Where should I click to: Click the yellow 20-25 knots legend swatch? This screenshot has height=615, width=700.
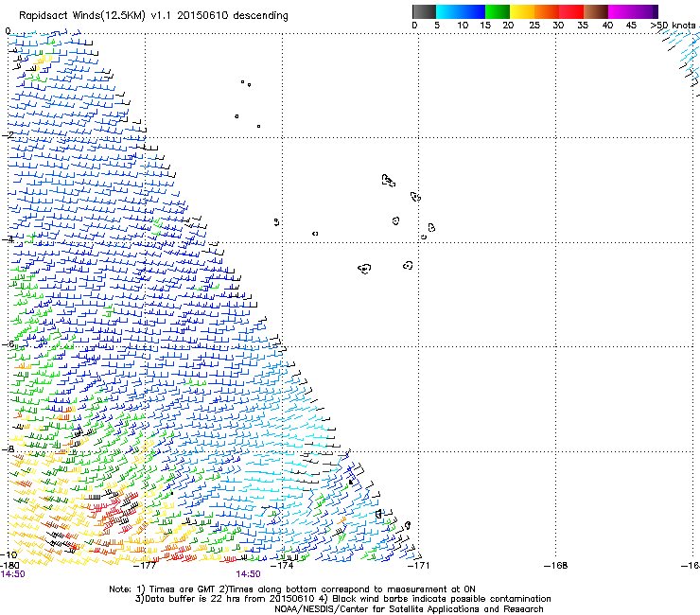click(522, 11)
